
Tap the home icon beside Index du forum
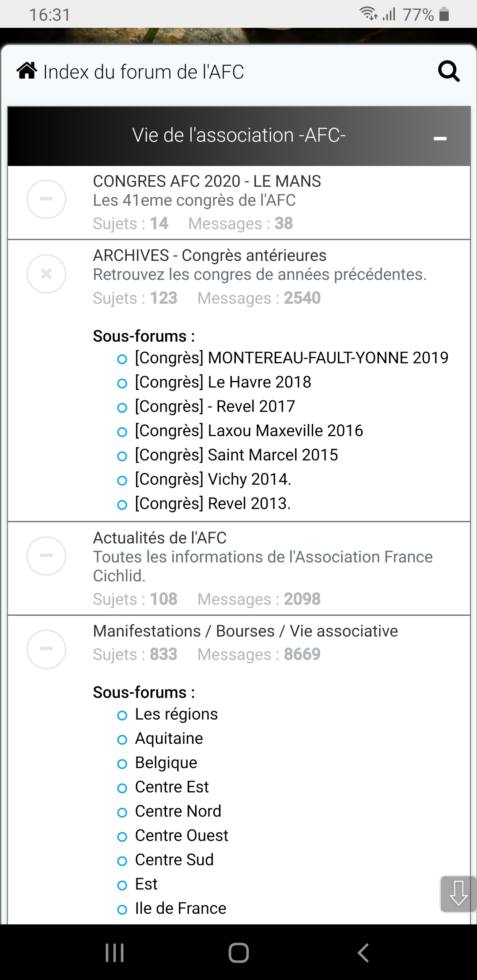pyautogui.click(x=26, y=71)
